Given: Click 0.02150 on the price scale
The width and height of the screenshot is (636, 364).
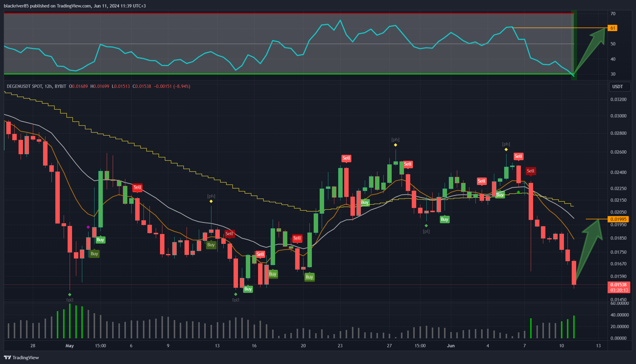Looking at the screenshot, I should point(618,200).
